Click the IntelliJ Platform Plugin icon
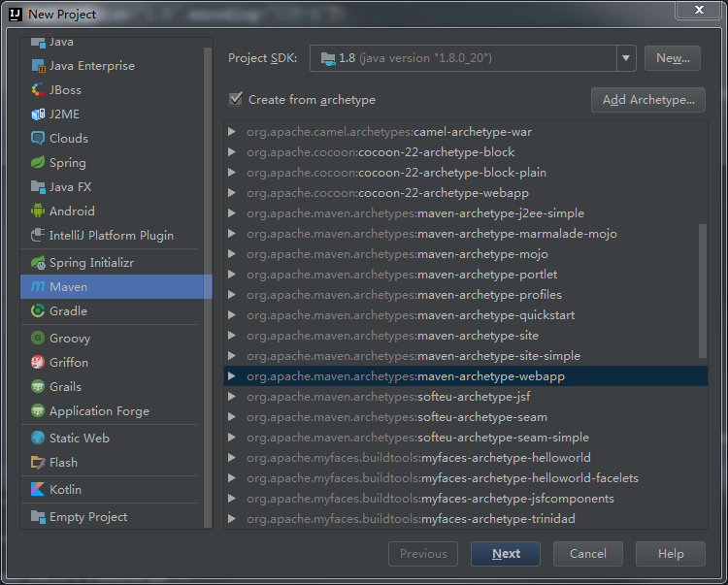Screen dimensions: 728x585 (38, 235)
